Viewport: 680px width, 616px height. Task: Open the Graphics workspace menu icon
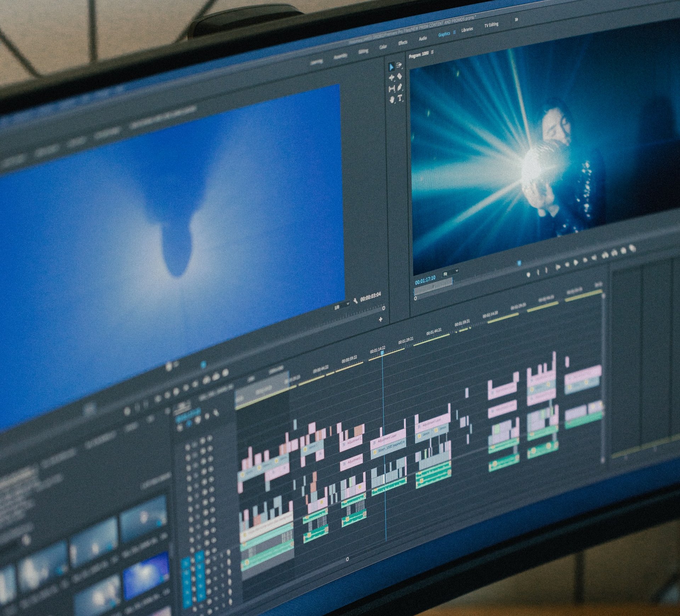pos(455,32)
